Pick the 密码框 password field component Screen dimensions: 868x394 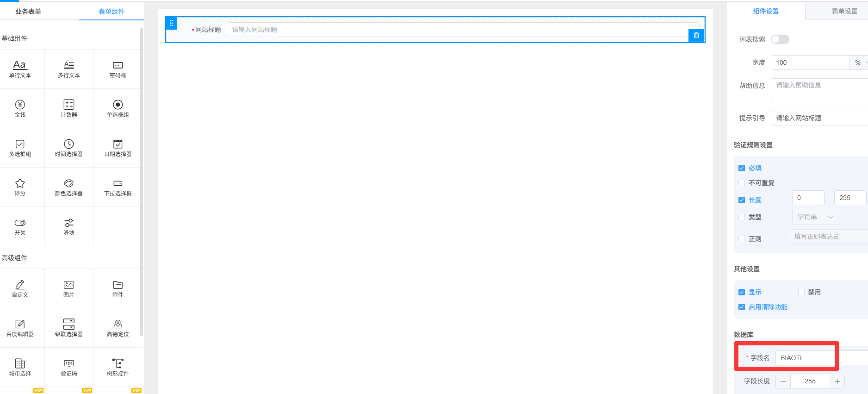tap(118, 69)
